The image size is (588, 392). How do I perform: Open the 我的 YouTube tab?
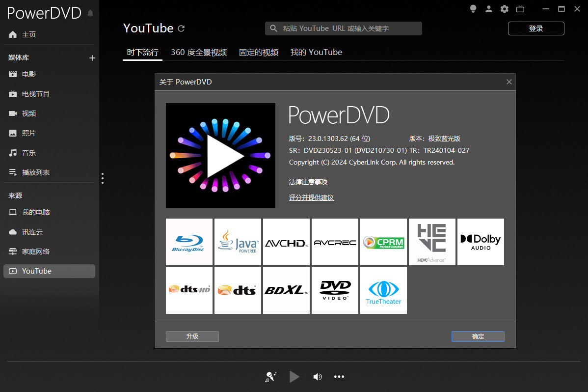click(x=316, y=52)
